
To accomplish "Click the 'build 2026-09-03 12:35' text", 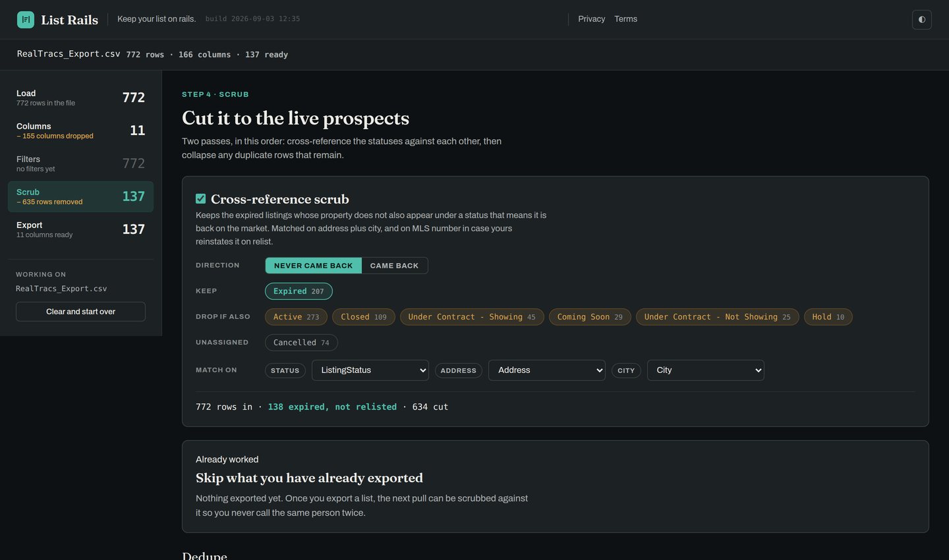I will (x=252, y=19).
